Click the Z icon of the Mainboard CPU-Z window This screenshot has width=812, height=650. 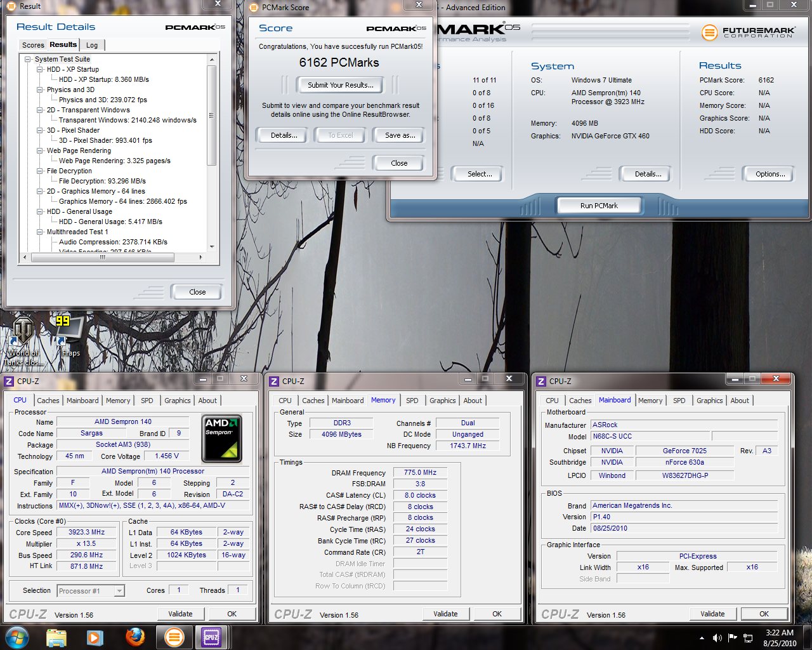point(541,381)
